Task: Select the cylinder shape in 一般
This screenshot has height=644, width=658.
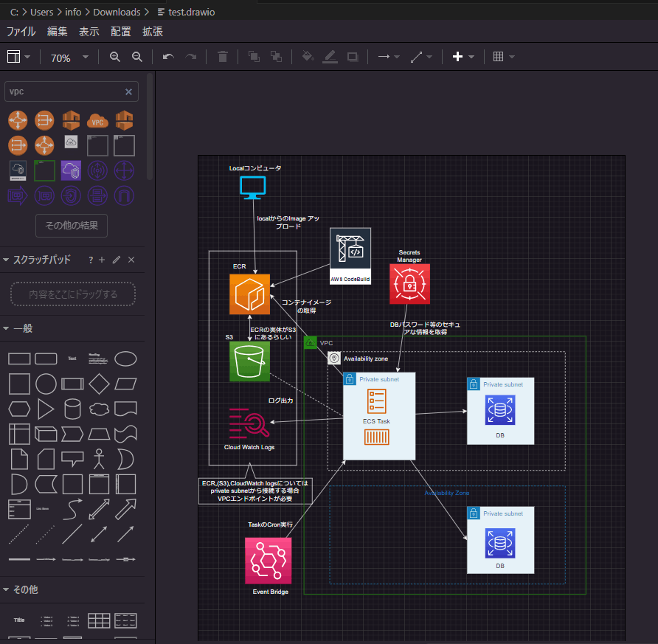Action: pos(72,409)
